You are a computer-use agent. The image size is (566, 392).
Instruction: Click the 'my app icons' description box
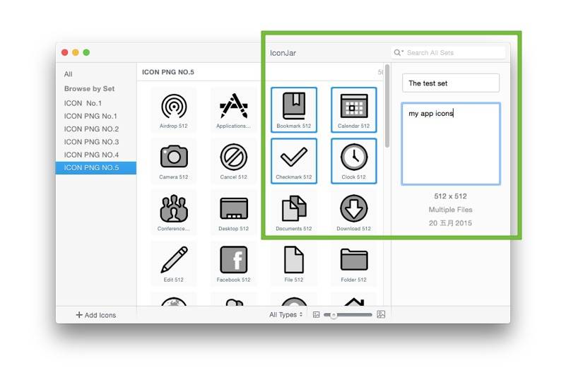[450, 143]
